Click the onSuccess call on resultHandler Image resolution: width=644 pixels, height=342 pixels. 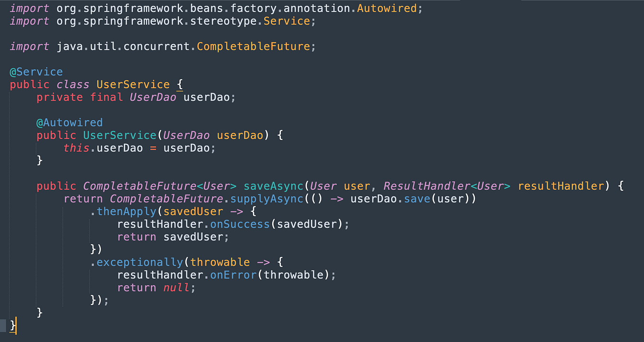click(x=240, y=224)
